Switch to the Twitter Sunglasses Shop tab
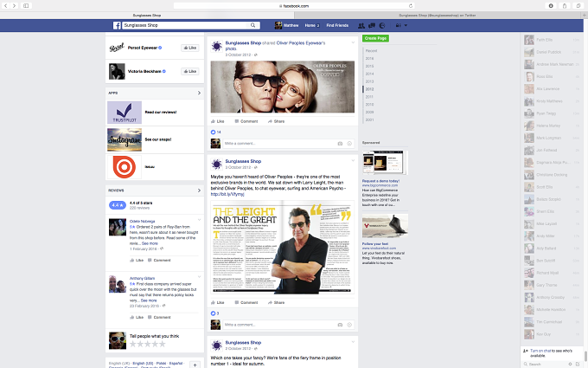 pyautogui.click(x=438, y=16)
